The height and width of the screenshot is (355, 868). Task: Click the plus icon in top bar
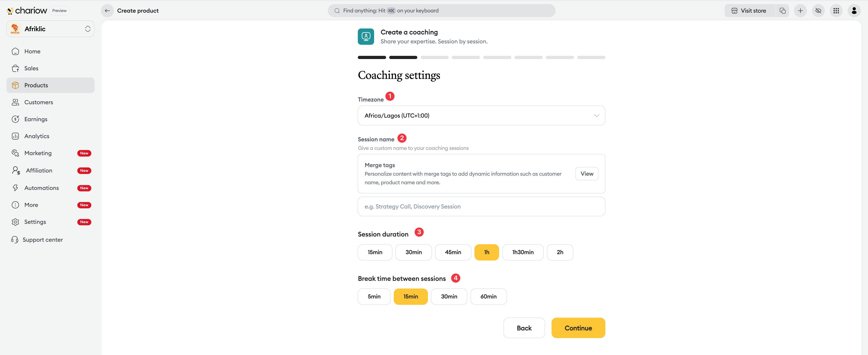point(800,11)
